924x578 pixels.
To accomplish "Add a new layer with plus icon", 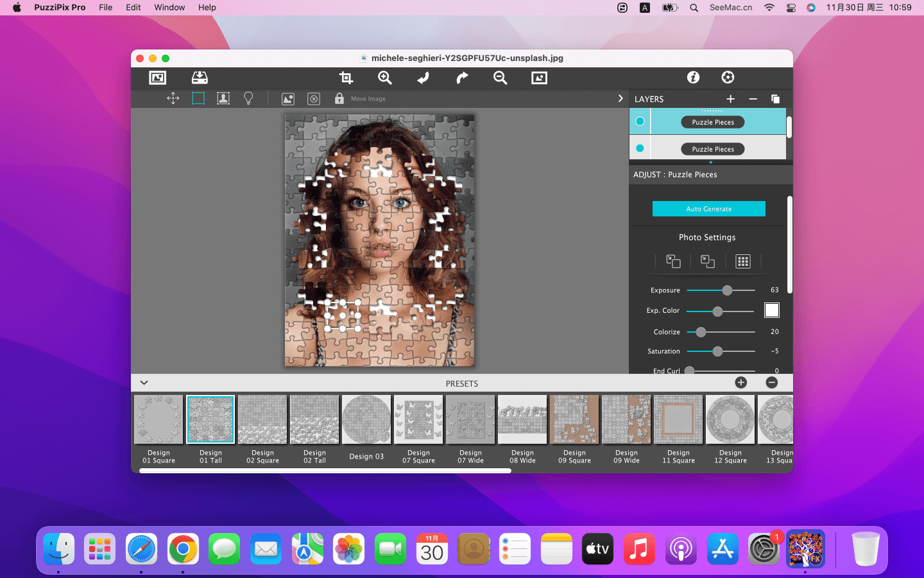I will pos(730,99).
